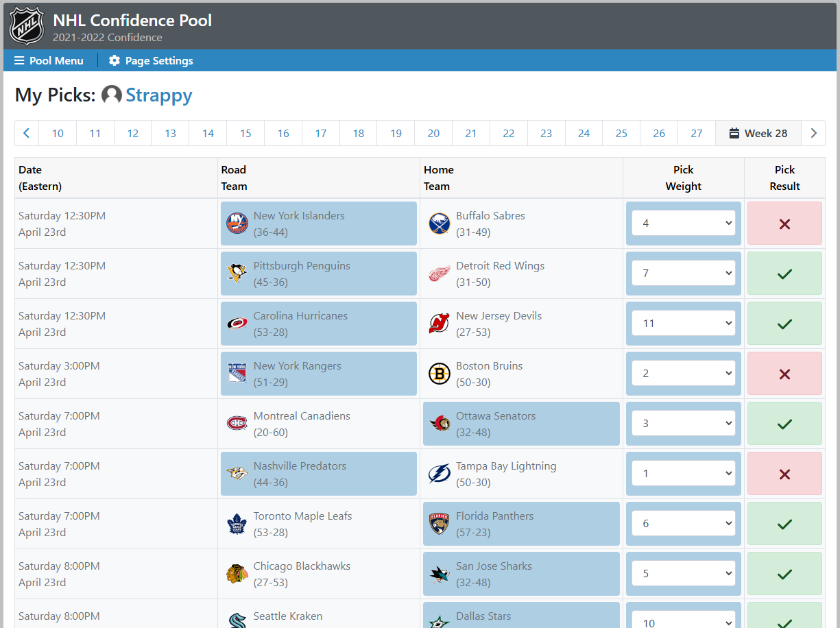
Task: Go to previous weeks with left chevron
Action: (27, 134)
